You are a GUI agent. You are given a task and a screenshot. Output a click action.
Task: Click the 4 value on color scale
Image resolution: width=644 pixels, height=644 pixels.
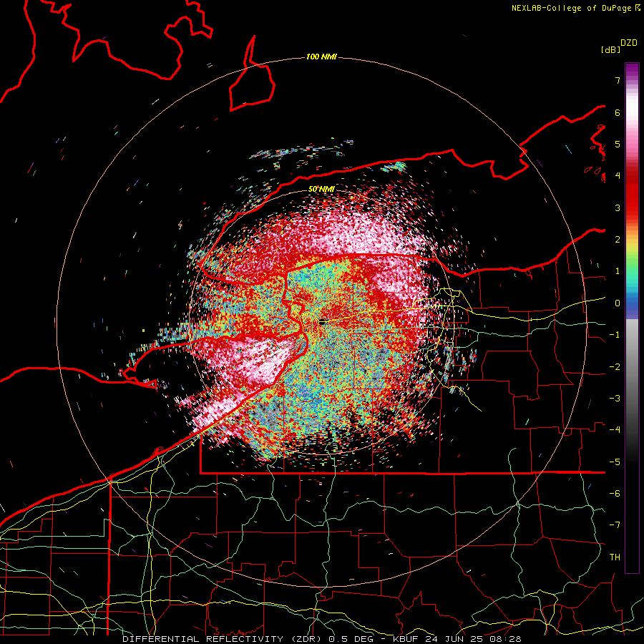click(618, 176)
